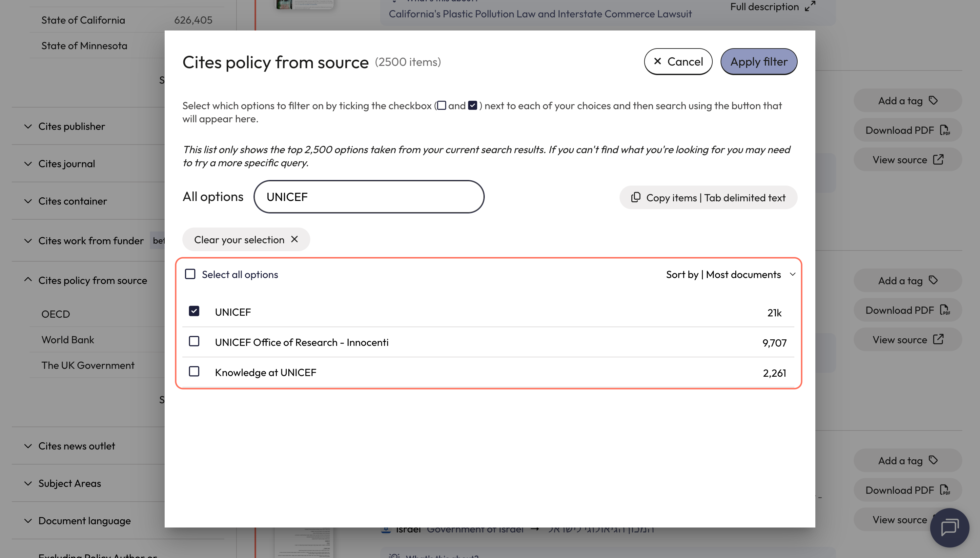The height and width of the screenshot is (558, 980).
Task: Focus the All options search field
Action: tap(369, 197)
